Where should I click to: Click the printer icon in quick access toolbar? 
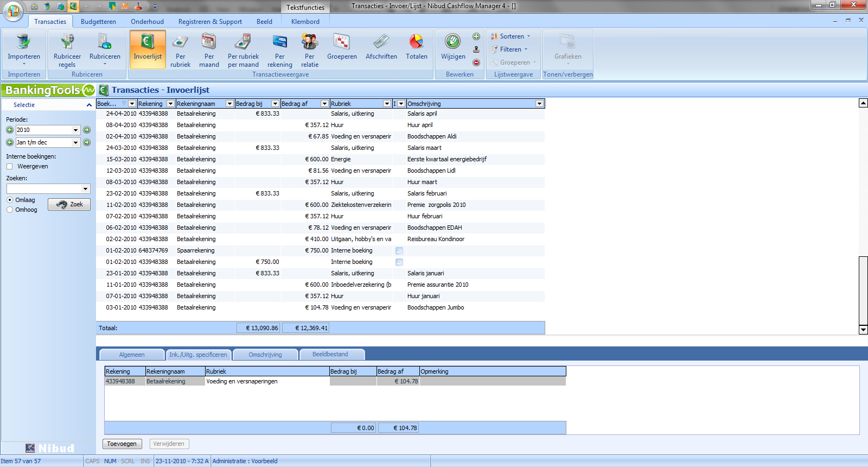(34, 6)
